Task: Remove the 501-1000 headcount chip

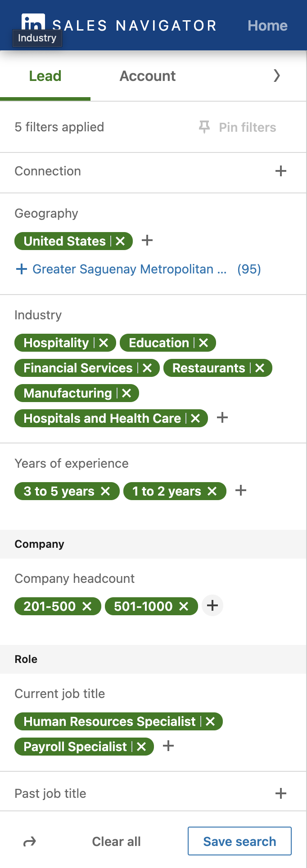Action: (184, 606)
